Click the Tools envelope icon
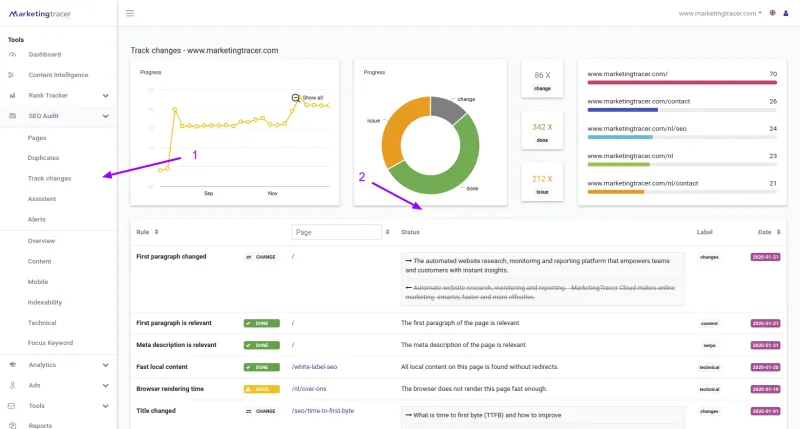This screenshot has height=429, width=800. coord(12,406)
